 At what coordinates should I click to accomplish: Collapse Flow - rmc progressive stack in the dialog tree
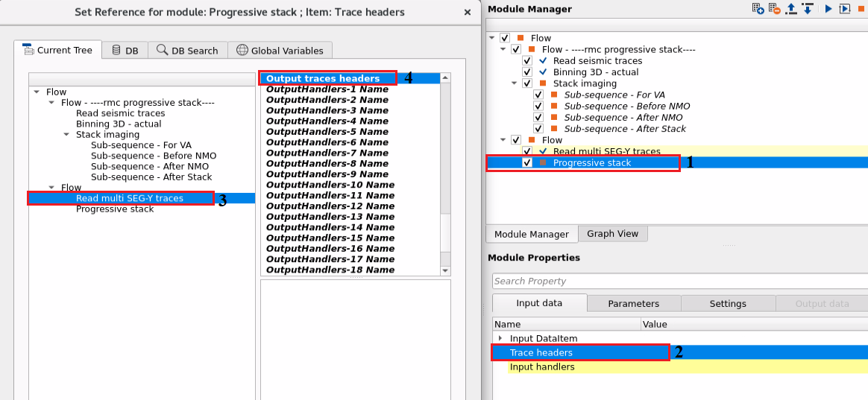point(51,102)
